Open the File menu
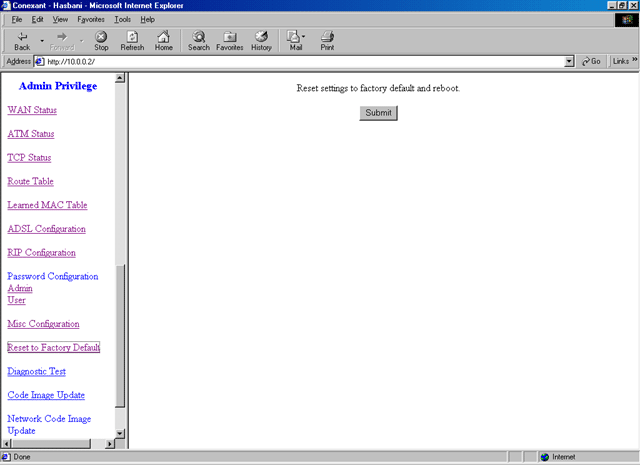640x465 pixels. 17,19
